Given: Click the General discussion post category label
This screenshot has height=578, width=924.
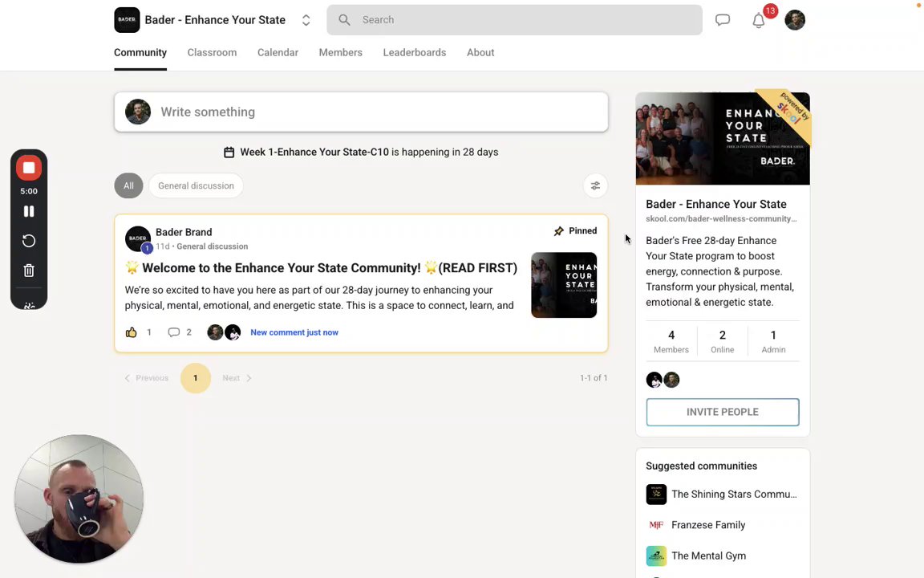Looking at the screenshot, I should click(212, 246).
